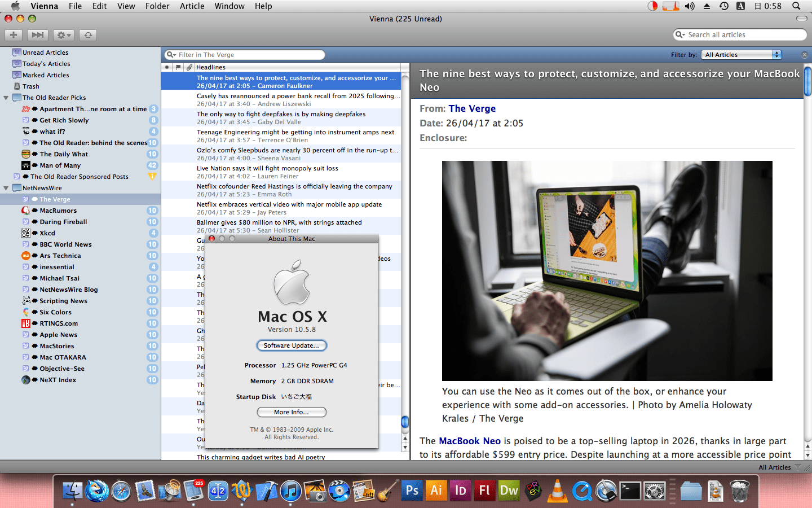Image resolution: width=812 pixels, height=508 pixels.
Task: Follow the MacBook Neo link in article
Action: coord(470,441)
